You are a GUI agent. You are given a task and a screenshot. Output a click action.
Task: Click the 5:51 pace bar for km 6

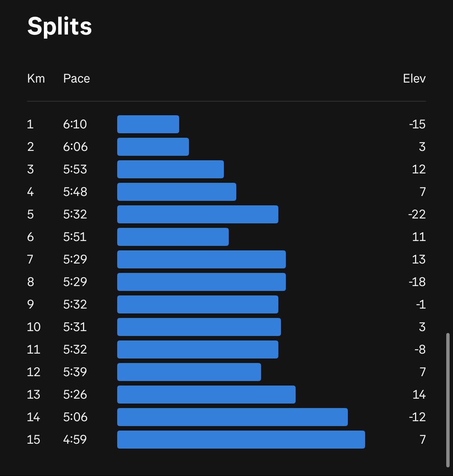click(x=173, y=237)
